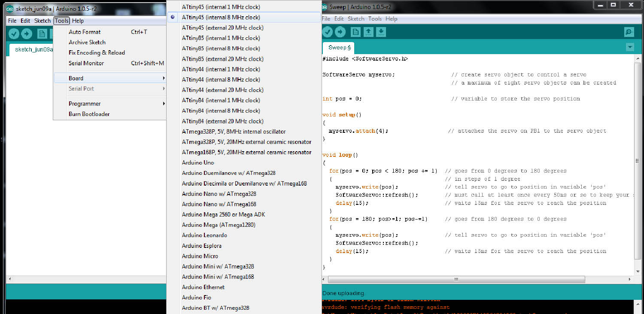Select Arduino Leonardo board
The height and width of the screenshot is (314, 644).
tap(244, 235)
